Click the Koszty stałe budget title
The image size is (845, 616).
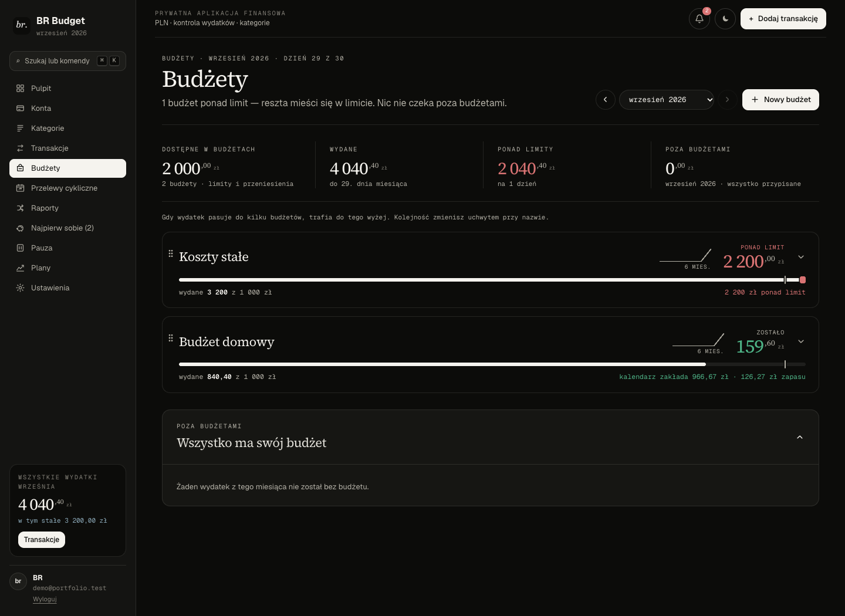point(214,257)
